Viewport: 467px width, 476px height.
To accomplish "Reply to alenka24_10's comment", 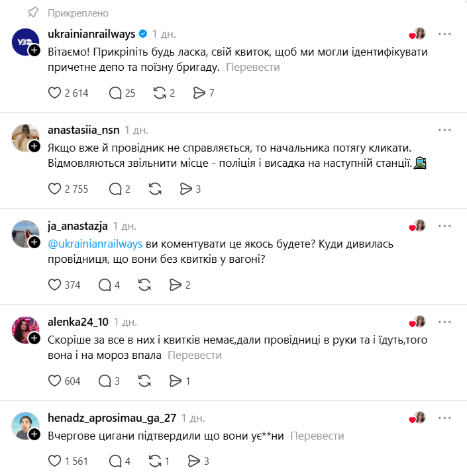I will point(105,381).
